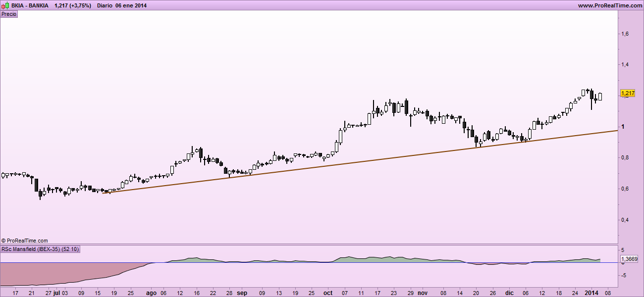Viewport: 644px width, 297px height.
Task: Click the 26 date label on time axis
Action: click(493, 293)
